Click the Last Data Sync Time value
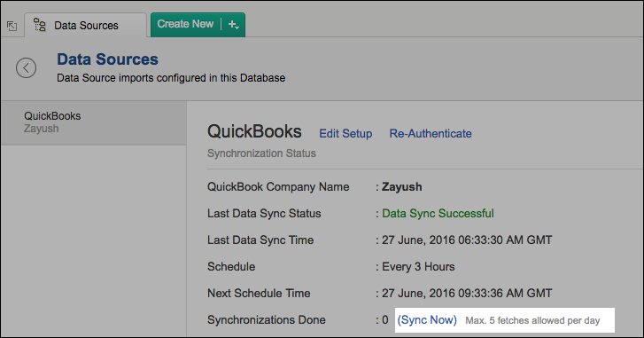This screenshot has height=338, width=644. pos(467,240)
